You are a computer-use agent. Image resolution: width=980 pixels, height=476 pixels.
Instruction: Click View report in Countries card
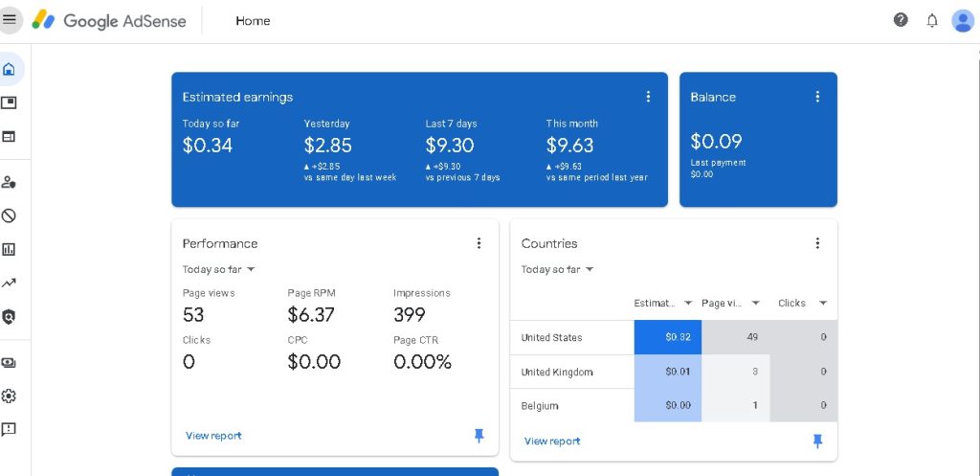[x=552, y=442]
